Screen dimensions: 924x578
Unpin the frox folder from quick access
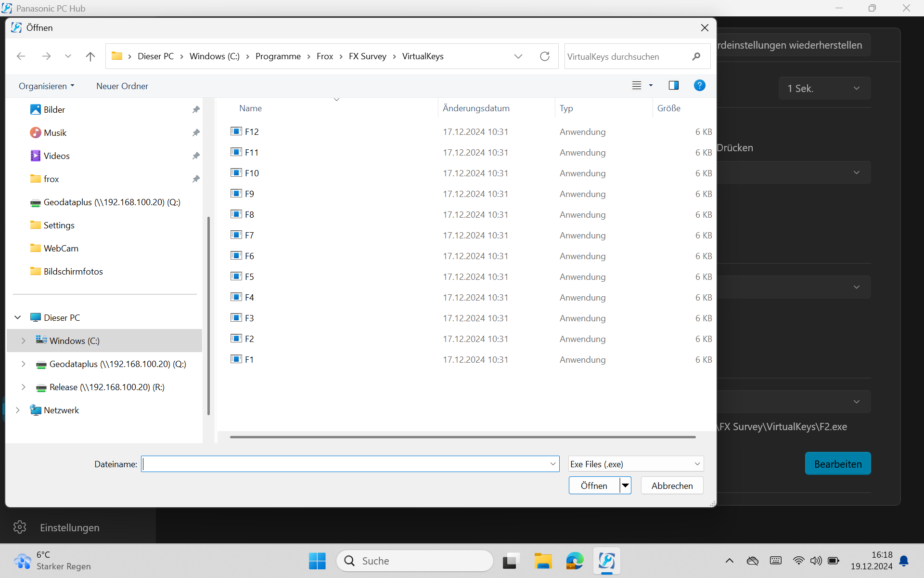coord(196,179)
